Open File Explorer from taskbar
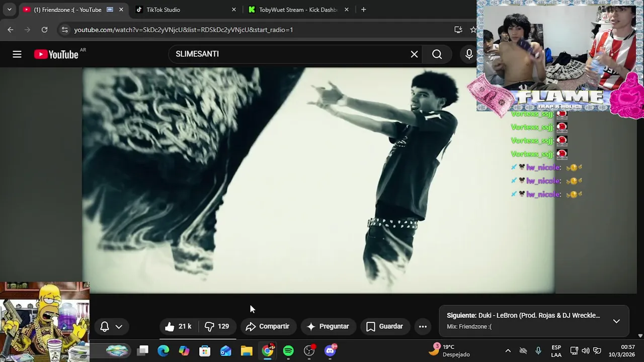This screenshot has width=644, height=362. 247,350
